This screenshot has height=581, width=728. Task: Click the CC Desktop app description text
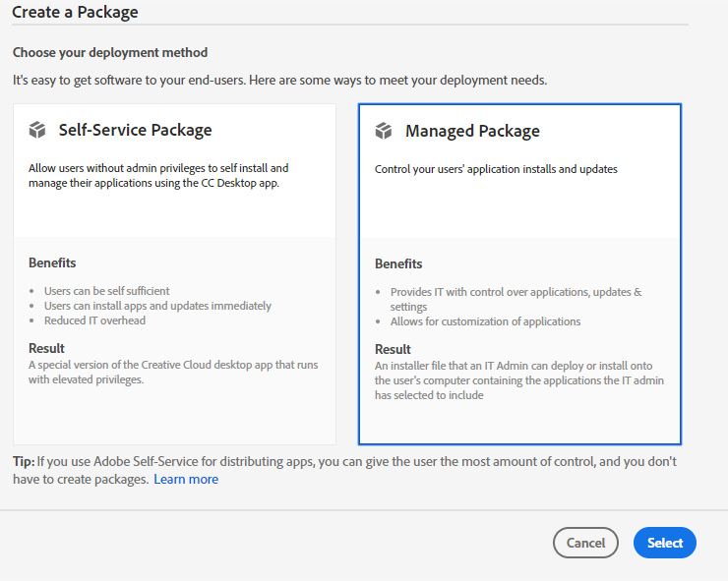pyautogui.click(x=158, y=175)
